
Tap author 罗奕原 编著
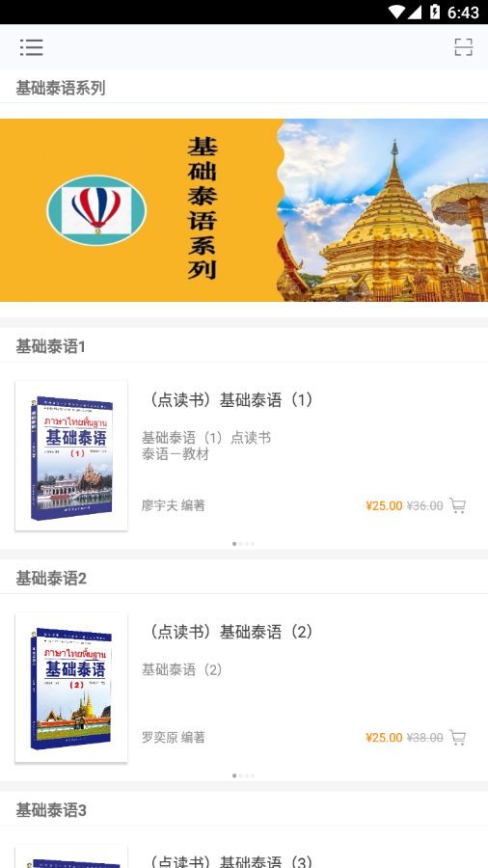[174, 738]
